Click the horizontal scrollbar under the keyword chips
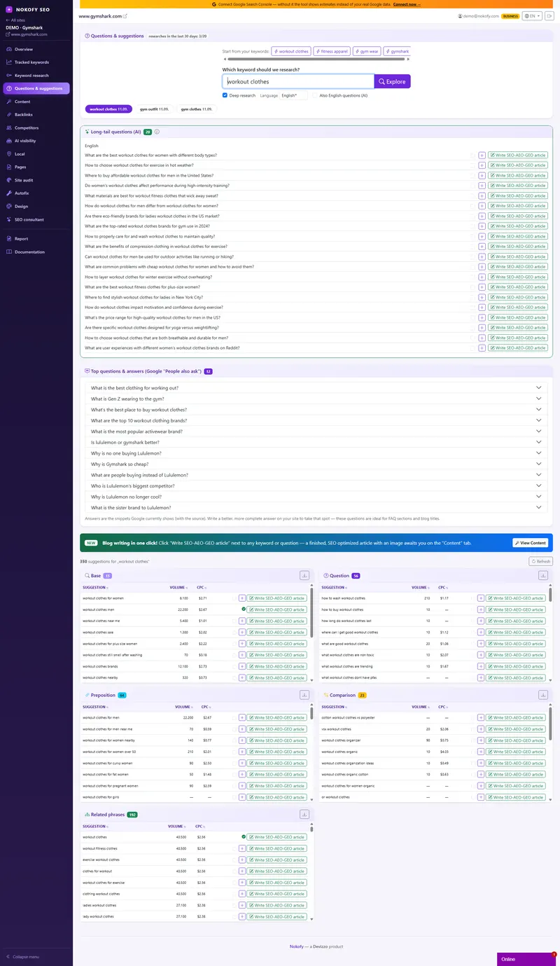 pyautogui.click(x=315, y=60)
